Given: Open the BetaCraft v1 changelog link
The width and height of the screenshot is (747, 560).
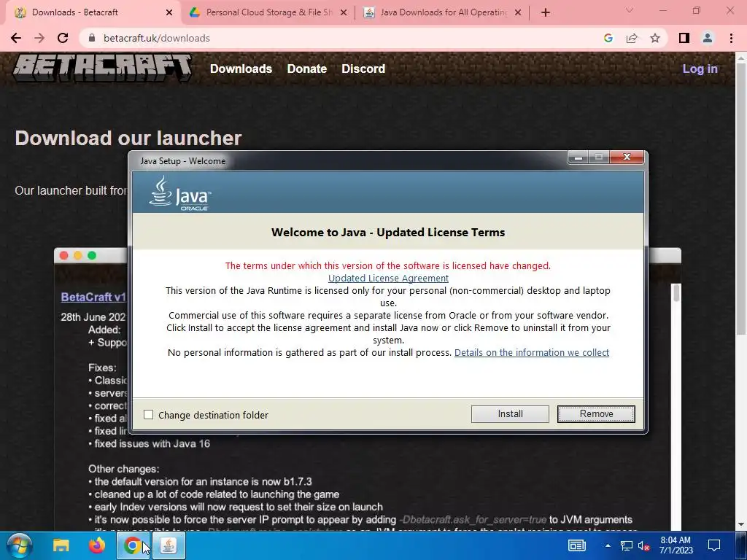Looking at the screenshot, I should tap(93, 297).
